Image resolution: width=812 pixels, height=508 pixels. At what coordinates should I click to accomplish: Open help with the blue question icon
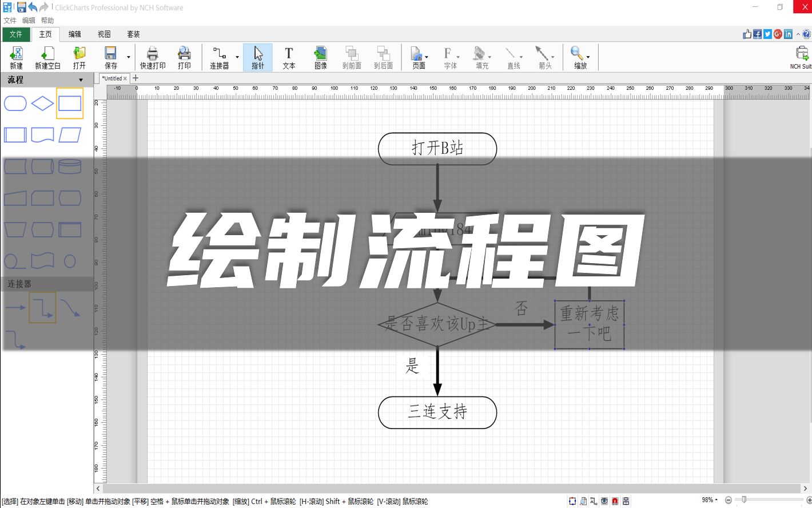click(806, 34)
